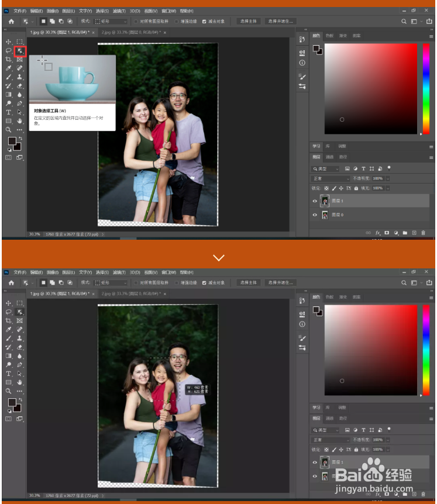The image size is (437, 504).
Task: Select the History Brush tool in lower screenshot
Action: [8, 347]
